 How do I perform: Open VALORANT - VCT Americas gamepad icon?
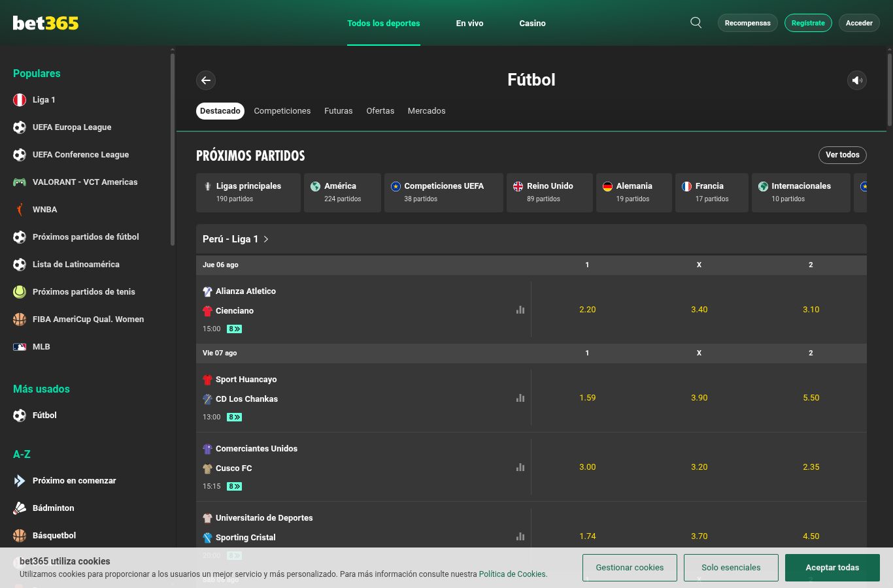point(20,182)
